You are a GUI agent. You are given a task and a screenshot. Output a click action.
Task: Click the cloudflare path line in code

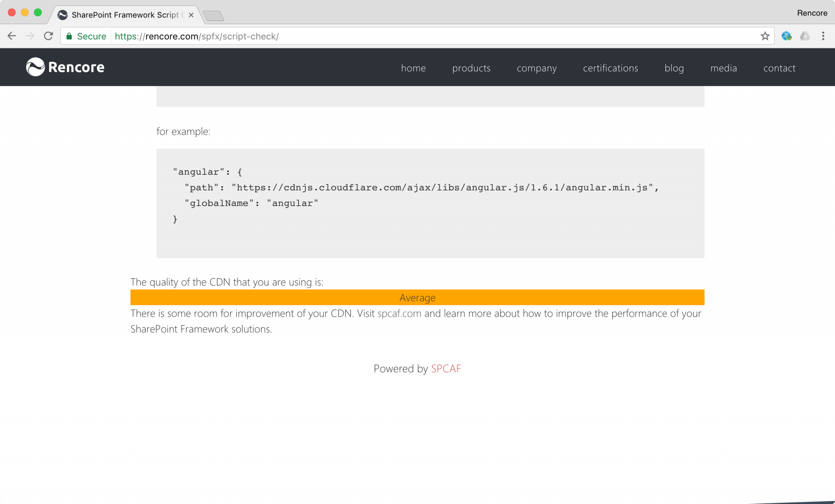click(422, 187)
